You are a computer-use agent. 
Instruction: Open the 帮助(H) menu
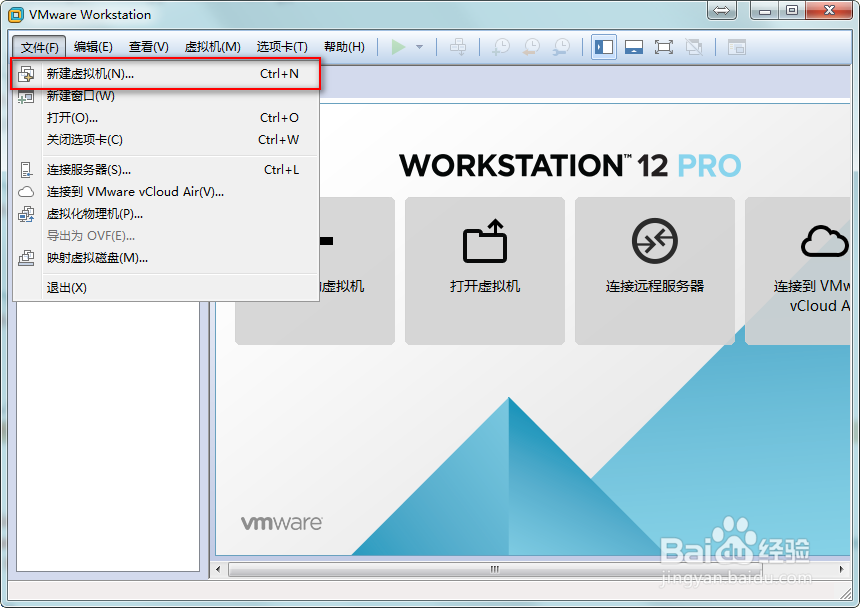point(344,47)
